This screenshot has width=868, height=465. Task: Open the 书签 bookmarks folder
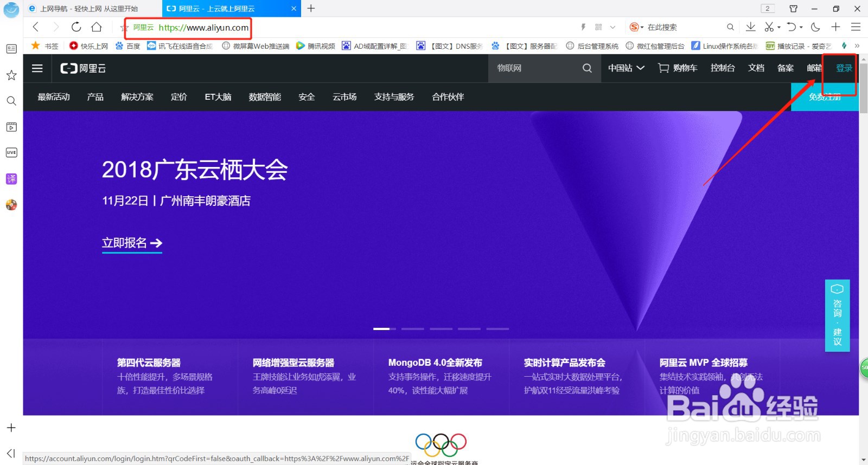coord(46,46)
